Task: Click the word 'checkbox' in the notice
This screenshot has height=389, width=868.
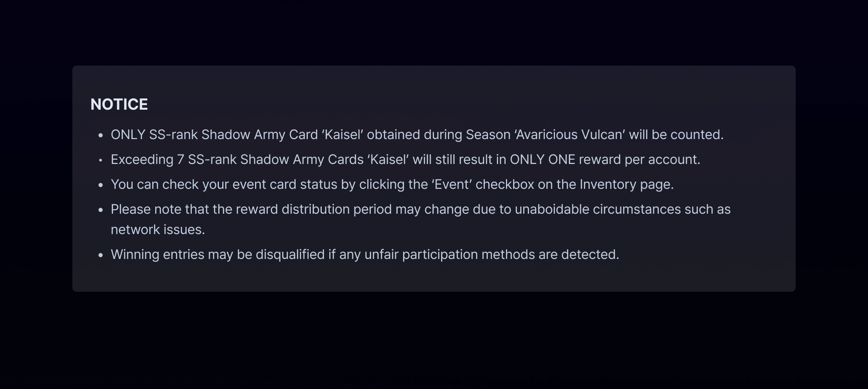Action: (505, 184)
